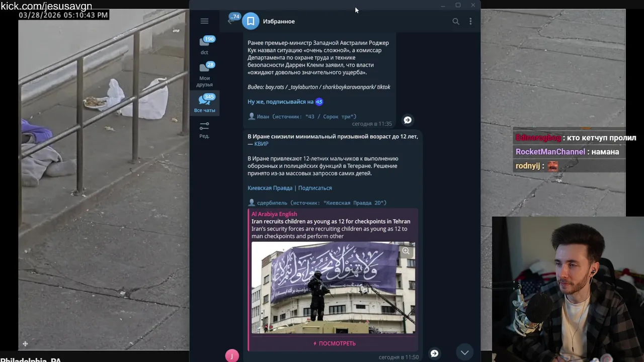The image size is (644, 362).
Task: Forward the Iran message via share arrow
Action: (434, 353)
